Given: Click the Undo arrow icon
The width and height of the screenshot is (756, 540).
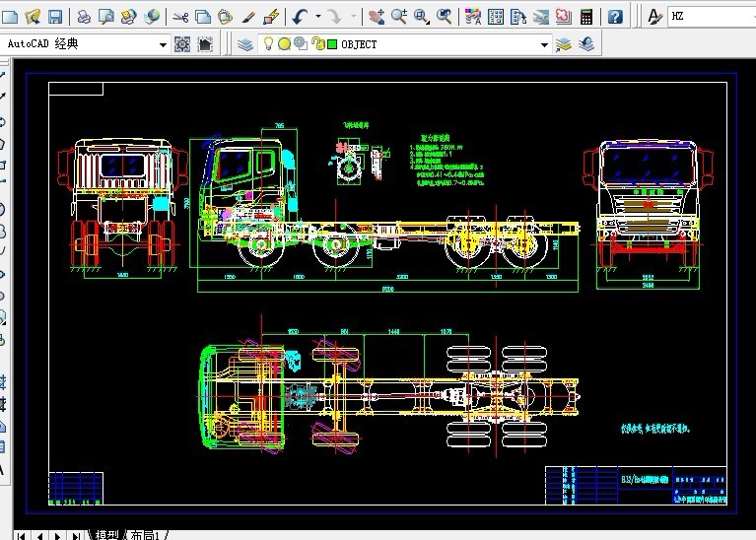Looking at the screenshot, I should [x=300, y=17].
